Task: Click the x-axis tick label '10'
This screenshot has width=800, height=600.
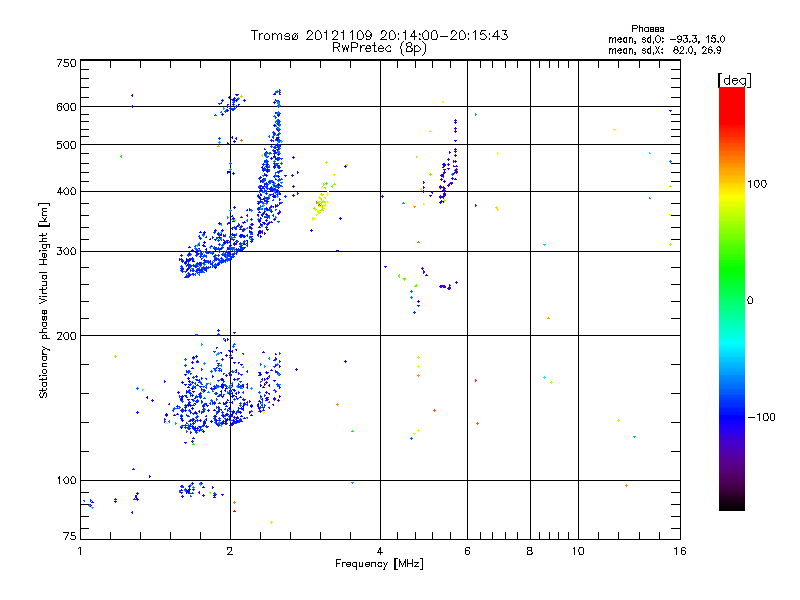Action: (578, 551)
